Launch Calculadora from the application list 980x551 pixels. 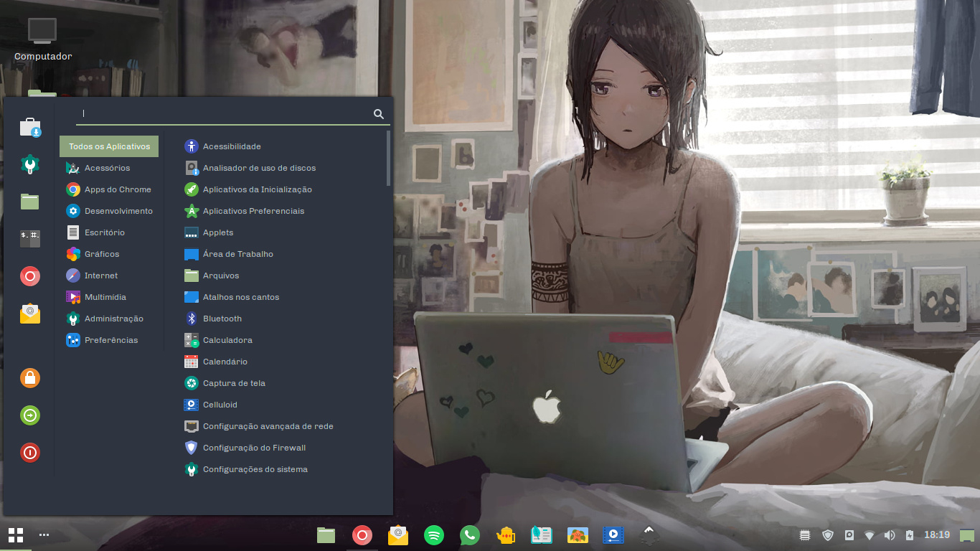point(227,340)
